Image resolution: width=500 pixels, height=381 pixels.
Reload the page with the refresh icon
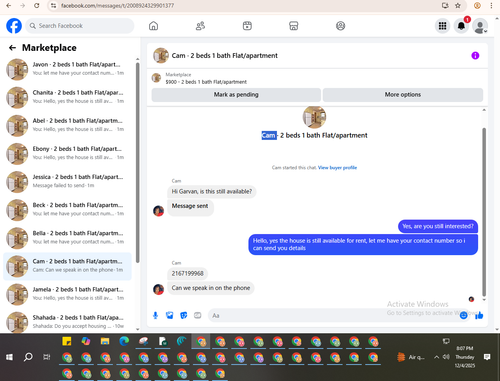(x=37, y=6)
